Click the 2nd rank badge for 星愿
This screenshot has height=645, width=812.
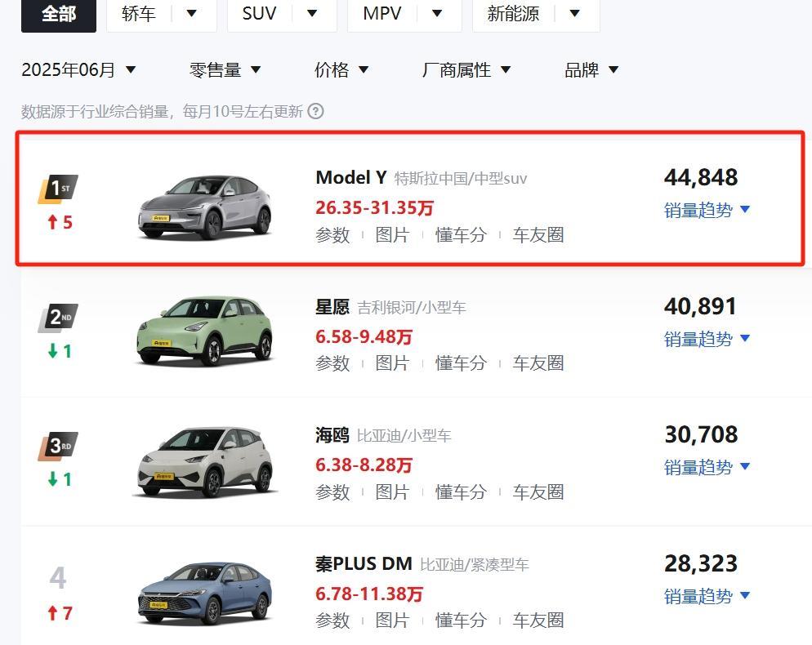point(58,318)
